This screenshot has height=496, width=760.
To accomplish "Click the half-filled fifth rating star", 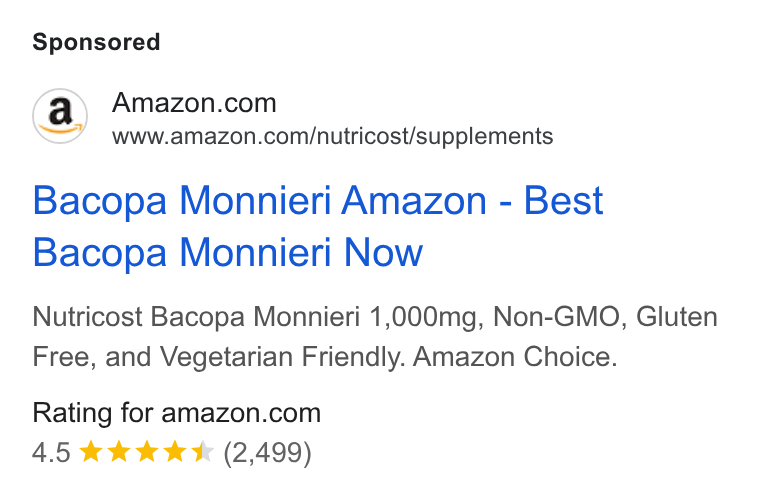I will click(203, 452).
